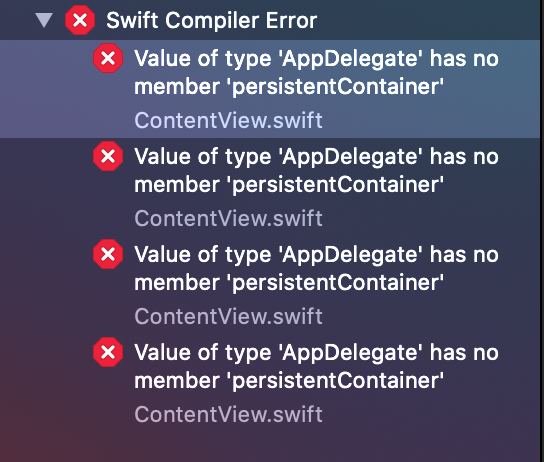Image resolution: width=544 pixels, height=462 pixels.
Task: Open ContentView.swift from the highlighted error
Action: [228, 120]
